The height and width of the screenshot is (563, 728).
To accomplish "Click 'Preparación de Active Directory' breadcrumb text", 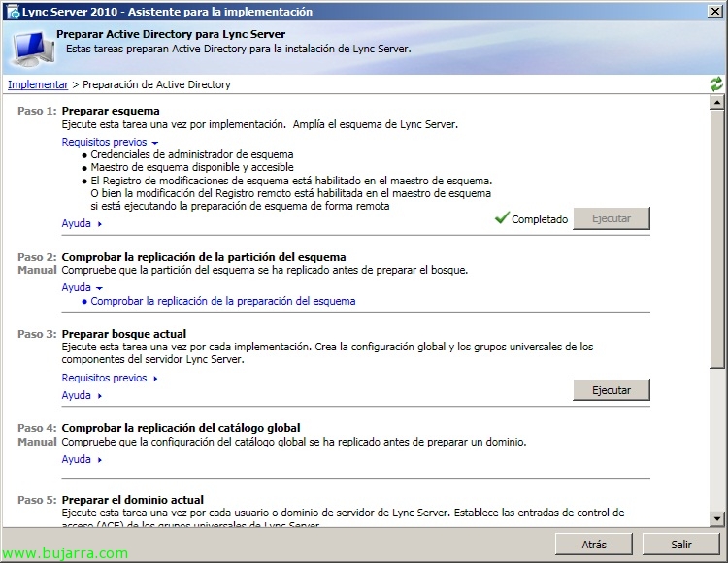I will [156, 84].
